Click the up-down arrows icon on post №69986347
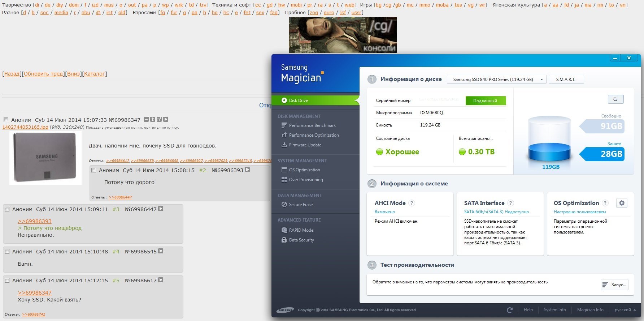Viewport: 644px width, 321px height. 153,119
